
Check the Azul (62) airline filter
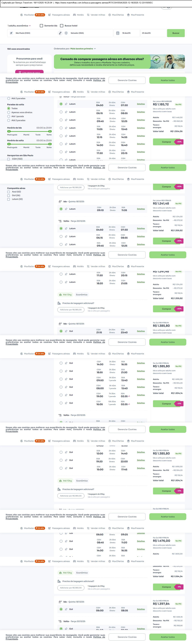[x=9, y=192]
